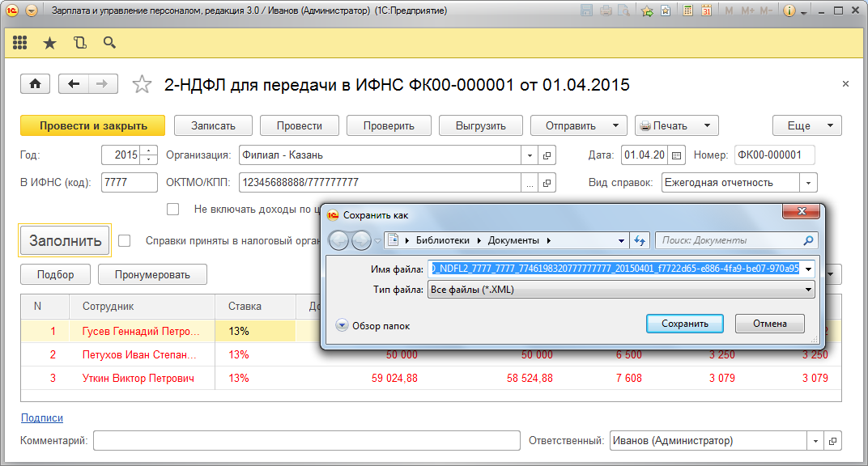Click the M+ memory button

pos(747,11)
